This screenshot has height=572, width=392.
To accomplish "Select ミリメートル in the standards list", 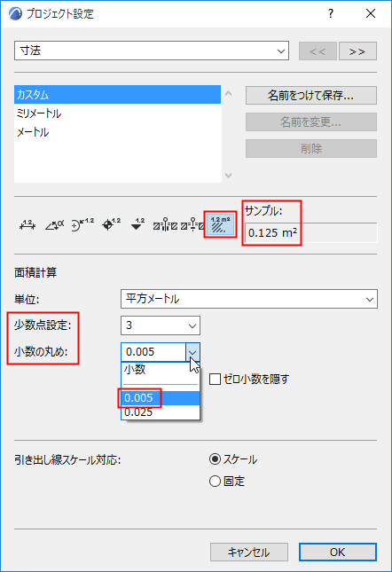I will pos(117,114).
